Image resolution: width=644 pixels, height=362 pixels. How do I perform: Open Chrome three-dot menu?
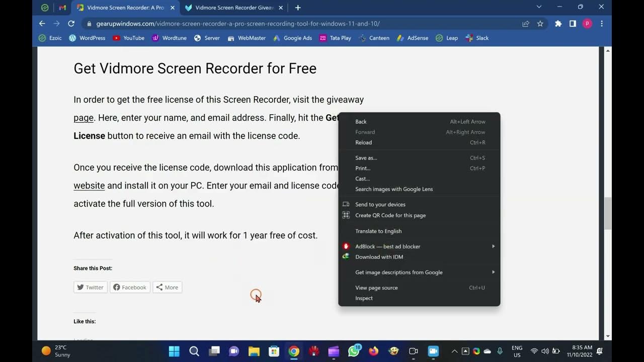click(602, 24)
